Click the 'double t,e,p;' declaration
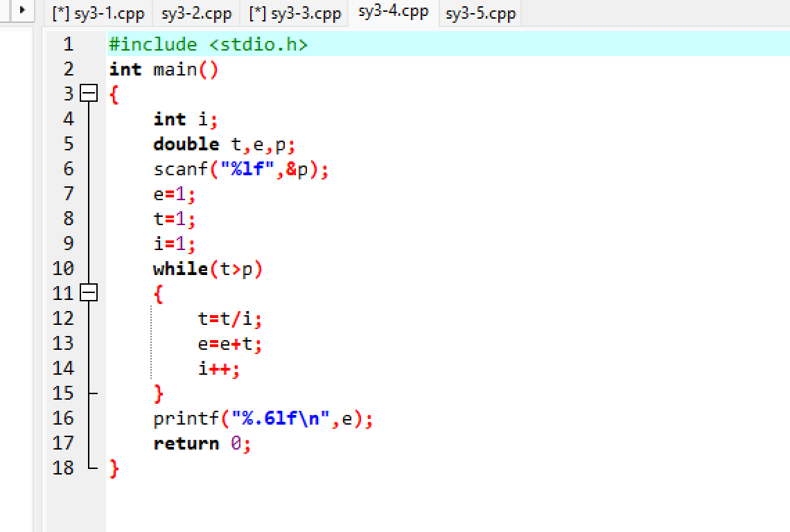 pos(225,145)
